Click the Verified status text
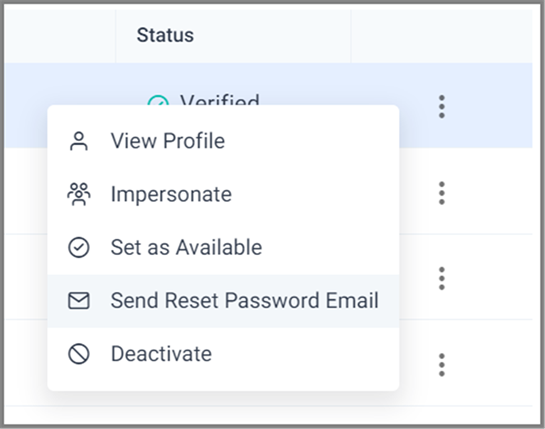 point(220,99)
